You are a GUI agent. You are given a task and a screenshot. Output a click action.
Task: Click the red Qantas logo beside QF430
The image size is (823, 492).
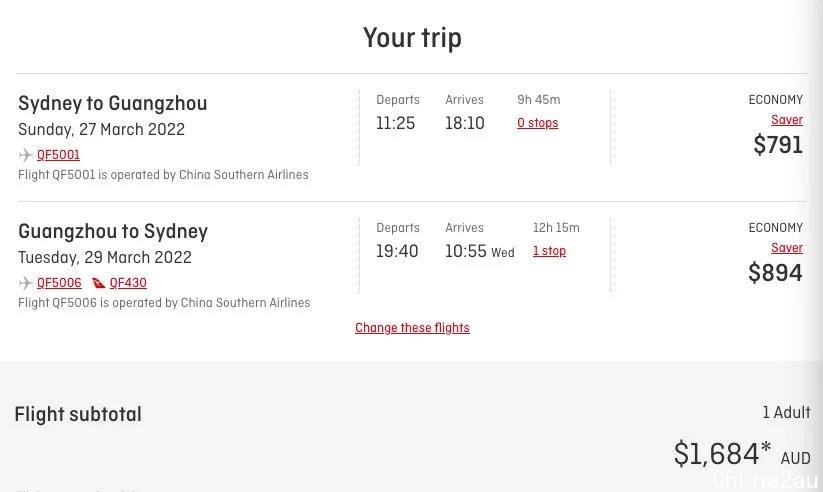coord(98,283)
